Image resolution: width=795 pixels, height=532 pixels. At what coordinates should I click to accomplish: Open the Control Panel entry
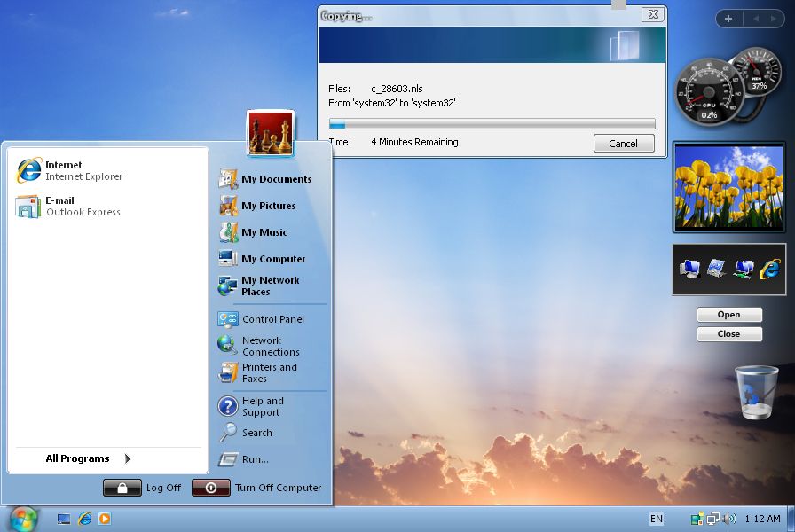[261, 319]
